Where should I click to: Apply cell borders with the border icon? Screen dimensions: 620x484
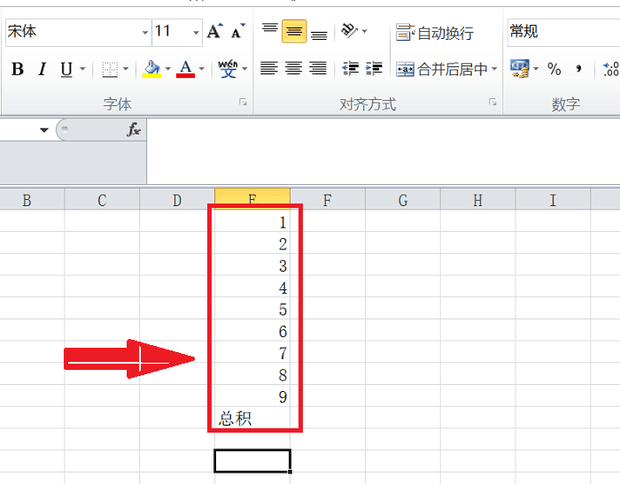[x=110, y=69]
